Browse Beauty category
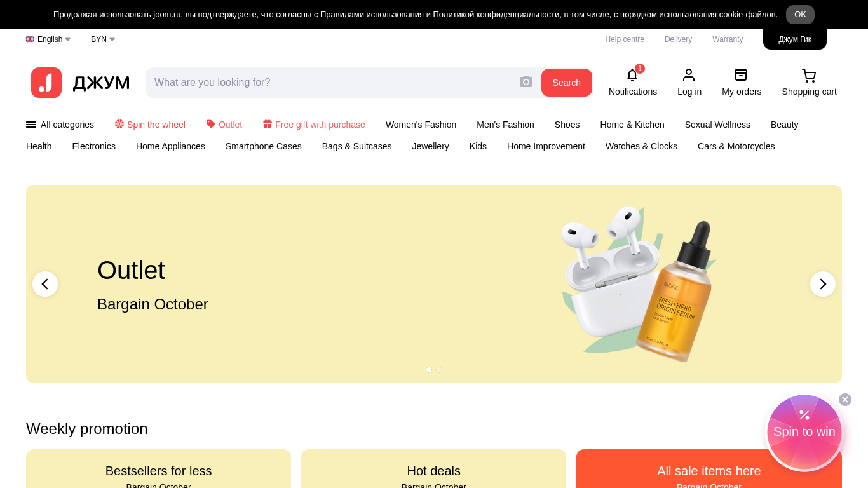Viewport: 868px width, 488px height. pyautogui.click(x=784, y=125)
